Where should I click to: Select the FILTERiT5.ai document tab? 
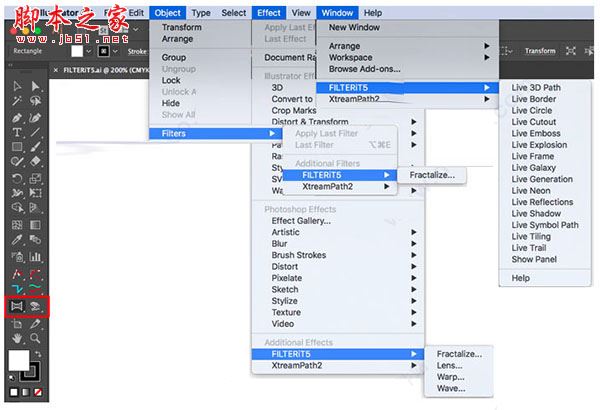[x=105, y=70]
